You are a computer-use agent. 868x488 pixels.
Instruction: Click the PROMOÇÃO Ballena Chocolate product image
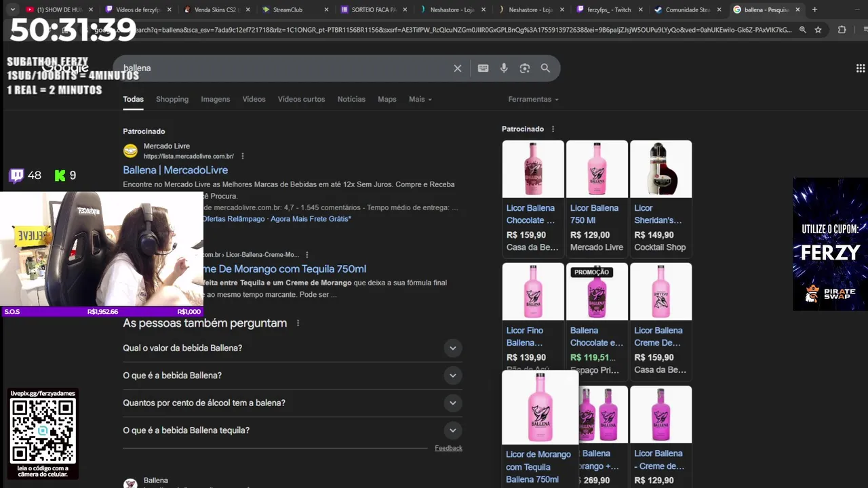pos(597,292)
